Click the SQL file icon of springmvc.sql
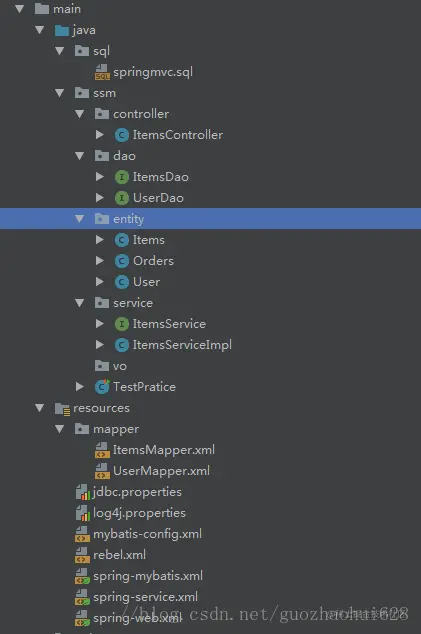The width and height of the screenshot is (421, 634). pyautogui.click(x=102, y=72)
